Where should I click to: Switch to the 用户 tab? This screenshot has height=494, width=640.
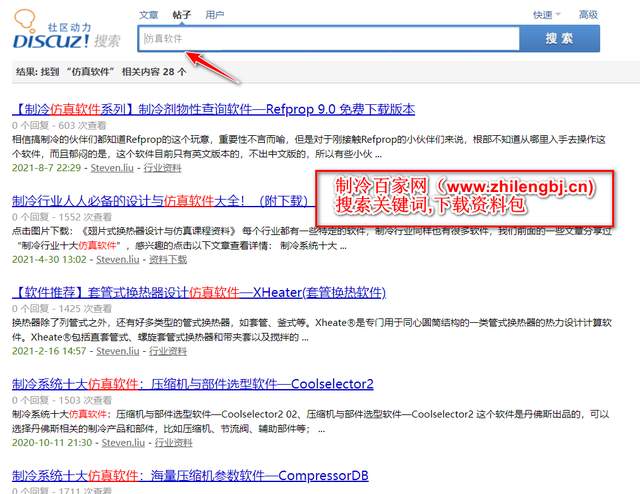tap(215, 15)
